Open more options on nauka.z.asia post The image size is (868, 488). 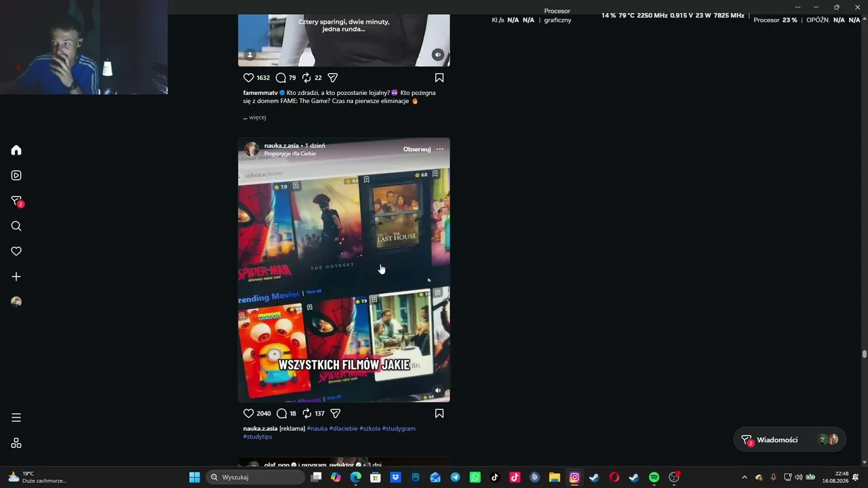[439, 149]
